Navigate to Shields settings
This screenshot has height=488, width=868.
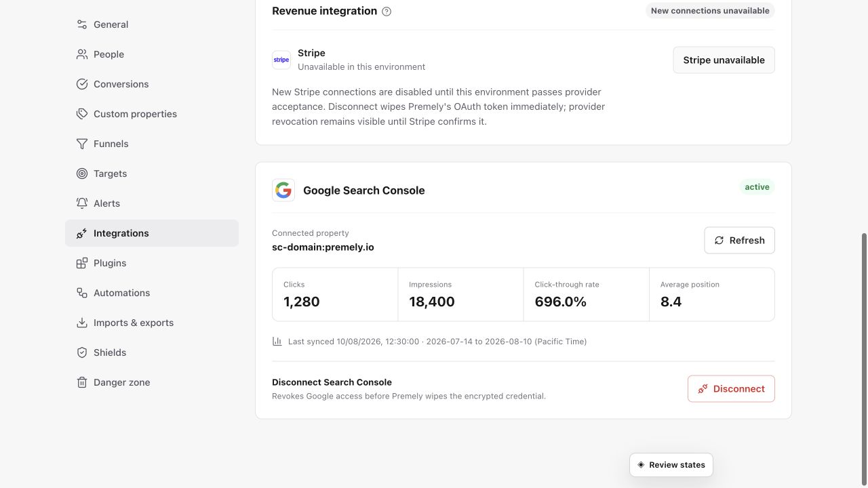click(x=152, y=352)
